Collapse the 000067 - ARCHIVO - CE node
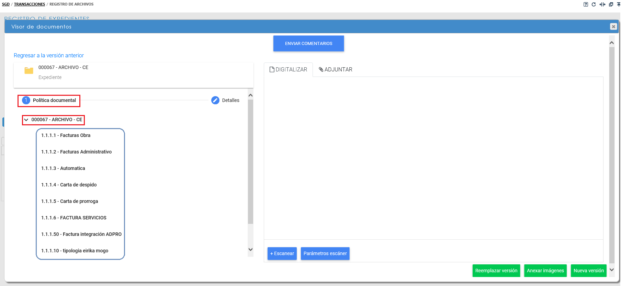The width and height of the screenshot is (644, 286). pos(26,120)
